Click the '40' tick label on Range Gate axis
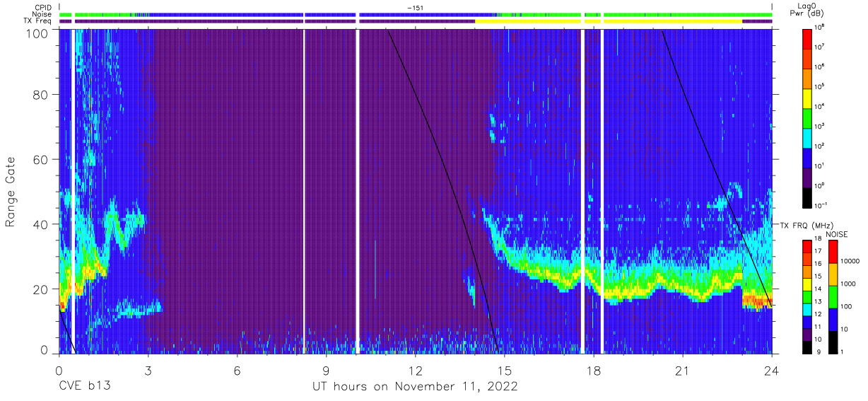The image size is (868, 401). (40, 224)
